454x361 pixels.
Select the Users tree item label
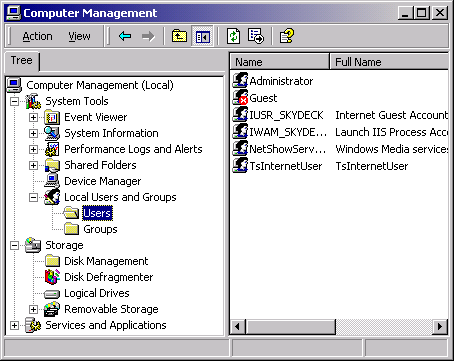[x=97, y=213]
